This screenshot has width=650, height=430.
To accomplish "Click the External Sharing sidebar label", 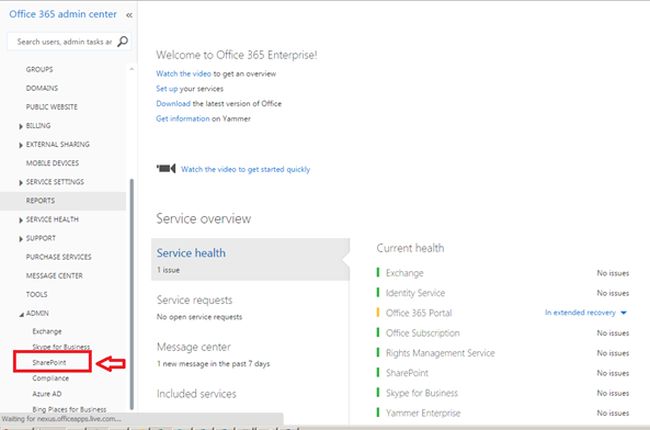I will click(x=58, y=144).
